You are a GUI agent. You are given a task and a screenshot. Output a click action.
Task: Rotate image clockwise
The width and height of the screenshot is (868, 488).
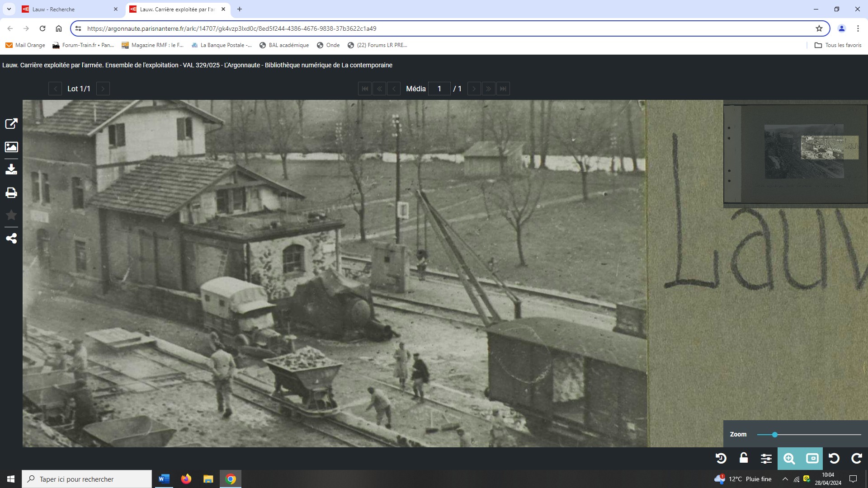(x=857, y=459)
